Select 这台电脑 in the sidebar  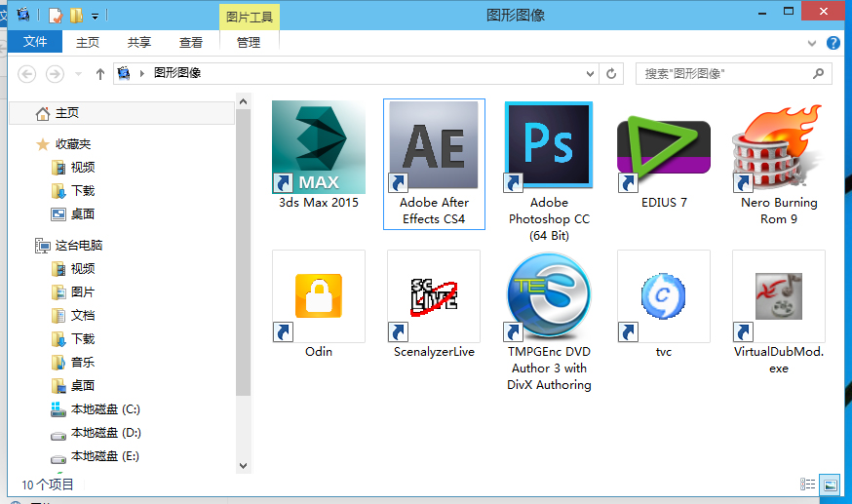point(69,246)
